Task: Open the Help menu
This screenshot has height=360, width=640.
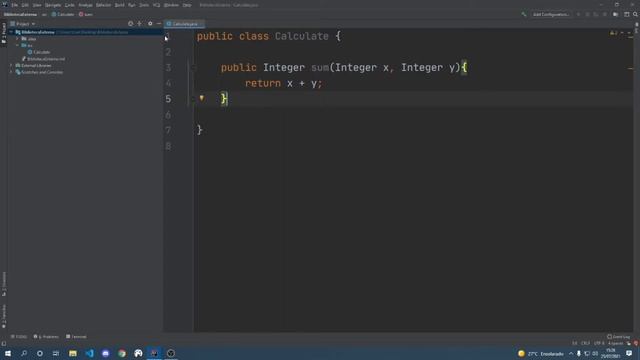Action: coord(187,5)
